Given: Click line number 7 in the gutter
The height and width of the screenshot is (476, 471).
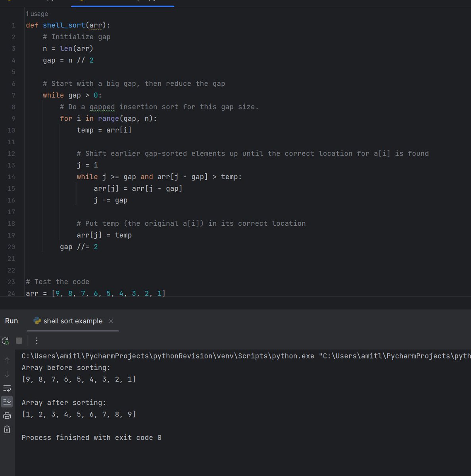Looking at the screenshot, I should [x=13, y=95].
